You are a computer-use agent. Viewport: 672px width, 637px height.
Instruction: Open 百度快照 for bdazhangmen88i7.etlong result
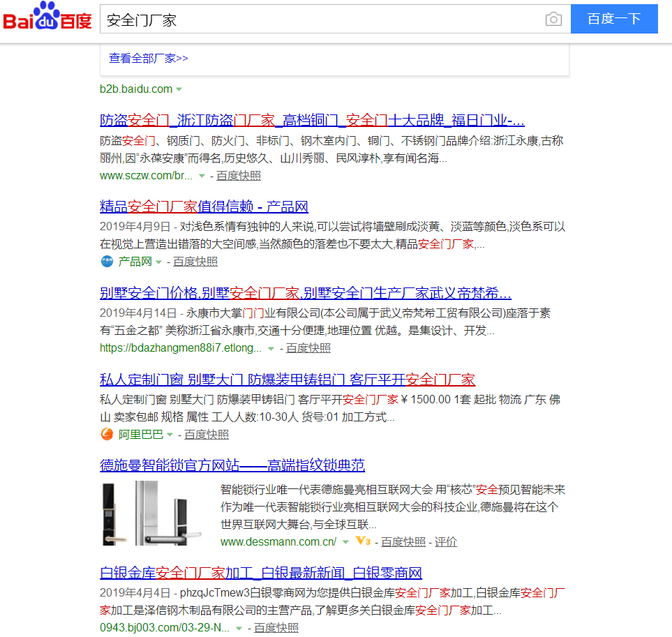(x=308, y=348)
